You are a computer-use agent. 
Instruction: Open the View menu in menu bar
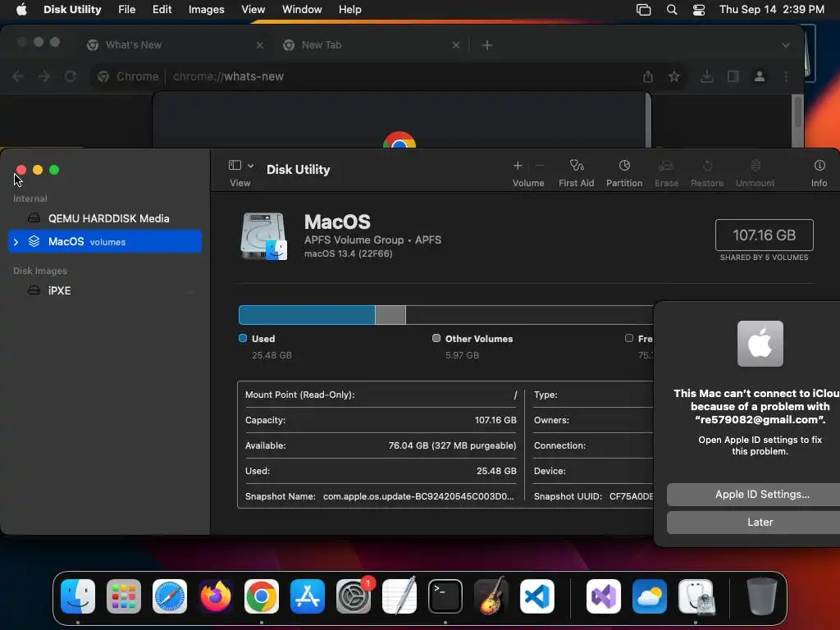253,10
